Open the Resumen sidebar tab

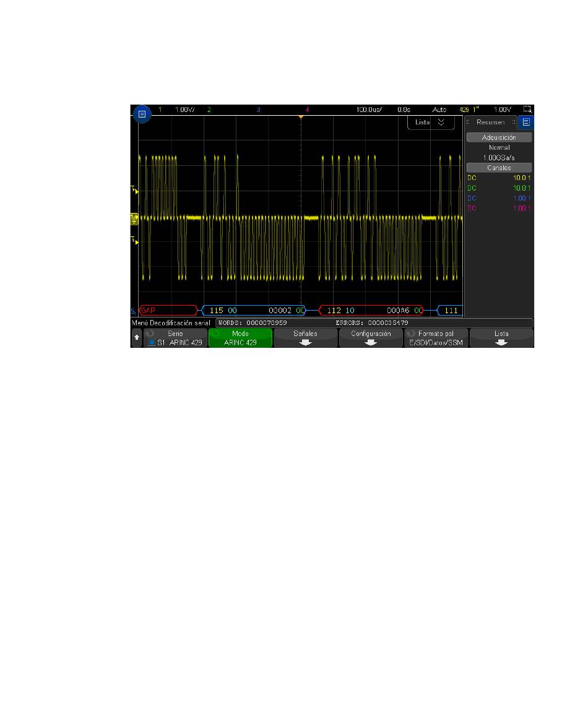491,123
